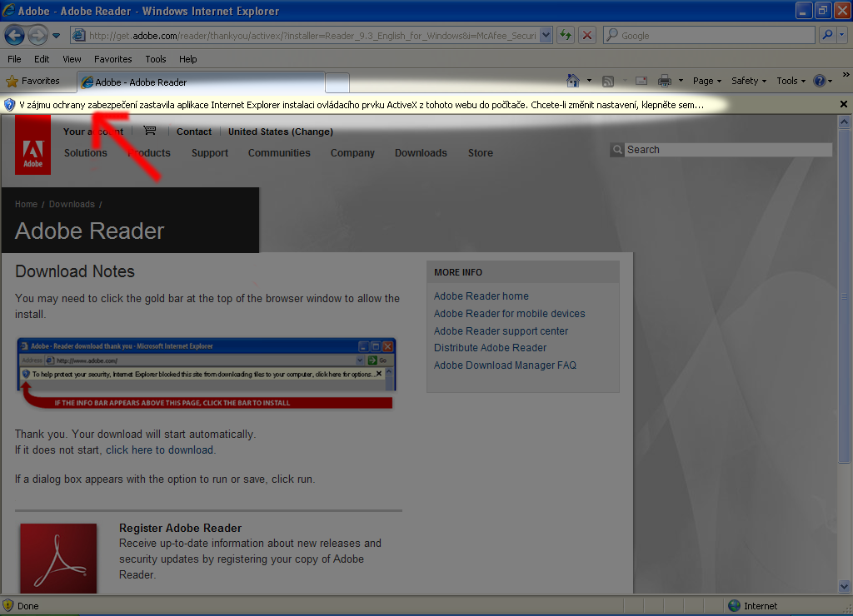Open a new blank tab
This screenshot has width=853, height=616.
[337, 82]
